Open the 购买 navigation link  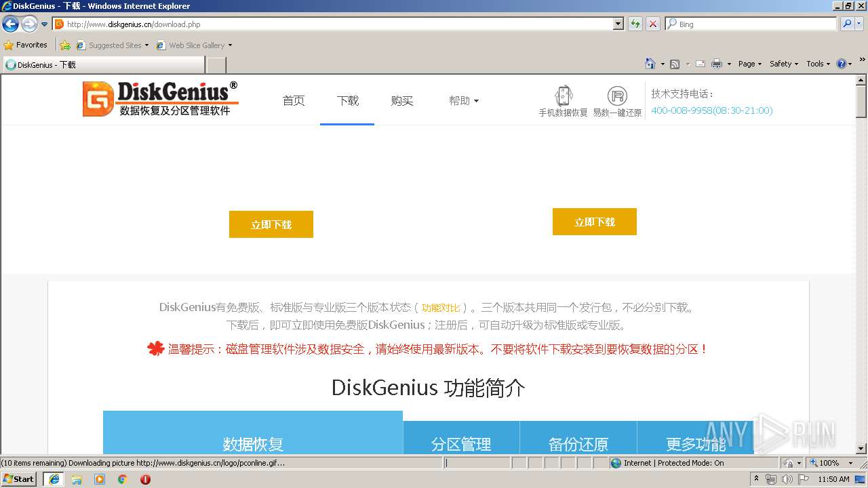coord(401,100)
